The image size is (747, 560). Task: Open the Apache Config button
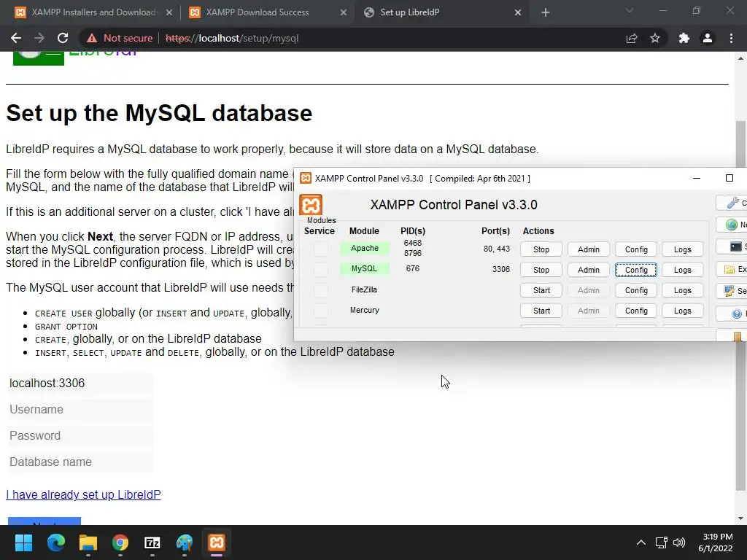636,249
